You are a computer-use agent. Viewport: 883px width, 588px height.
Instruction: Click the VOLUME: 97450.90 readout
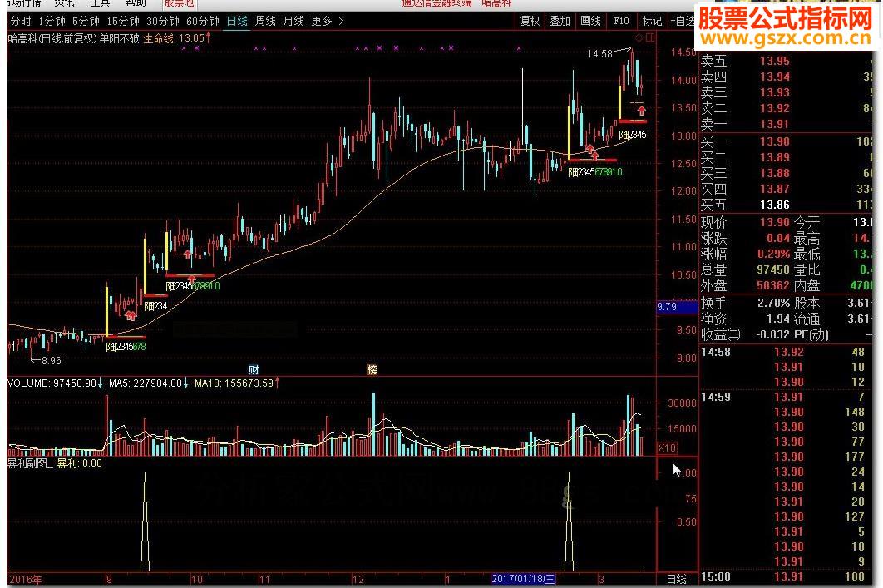55,383
